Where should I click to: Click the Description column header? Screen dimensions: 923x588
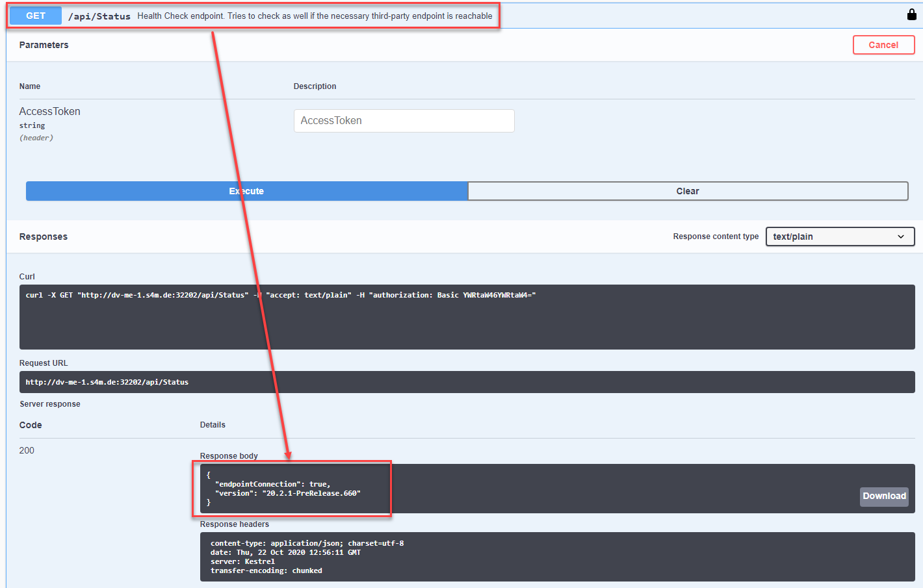pyautogui.click(x=315, y=86)
